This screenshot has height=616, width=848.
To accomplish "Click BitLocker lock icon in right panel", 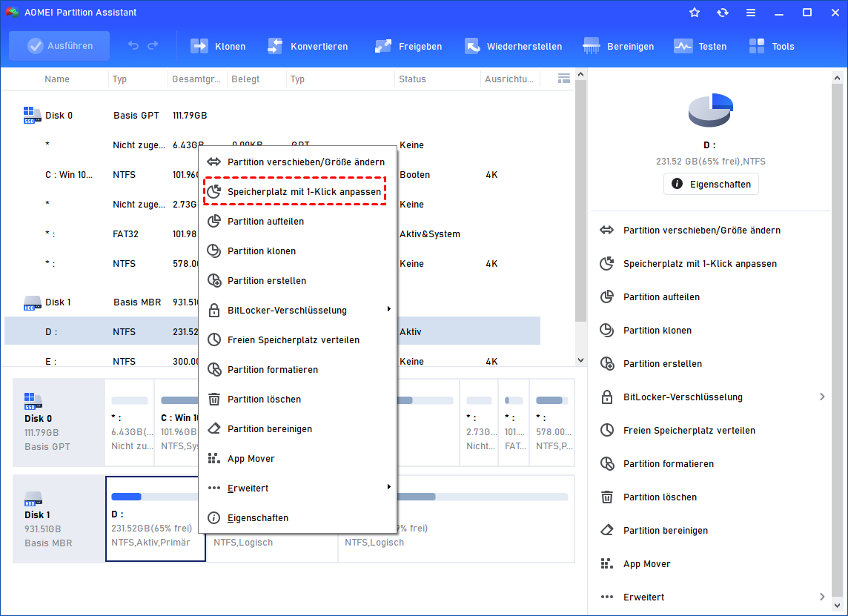I will click(607, 397).
